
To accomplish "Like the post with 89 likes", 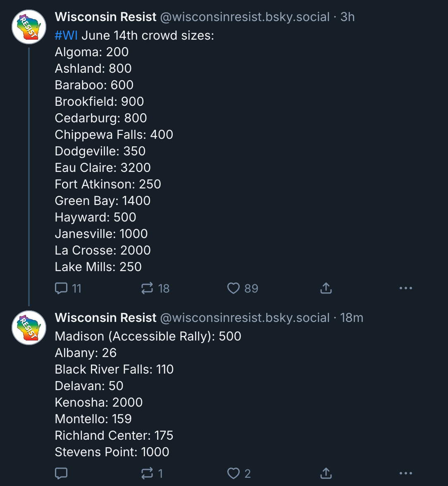I will click(x=234, y=288).
